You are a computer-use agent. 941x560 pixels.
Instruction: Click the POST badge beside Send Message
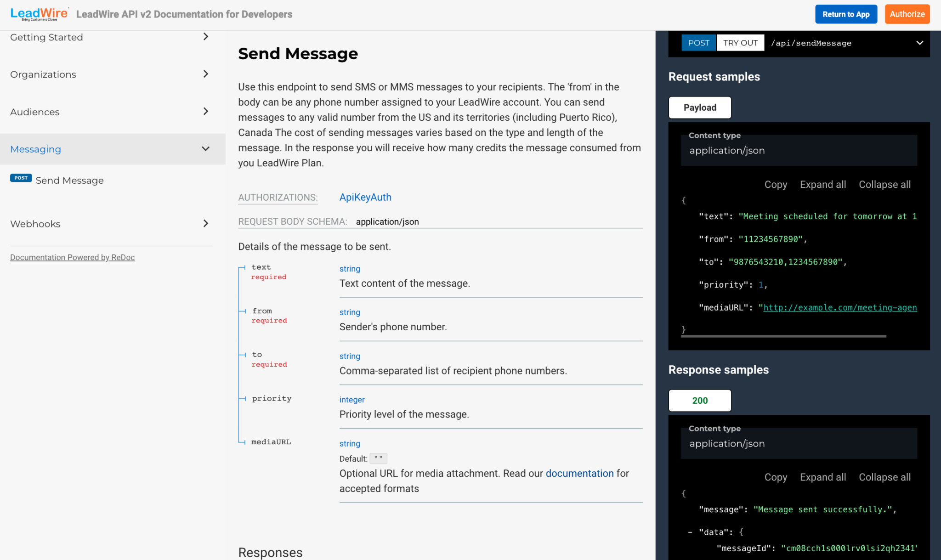coord(21,178)
